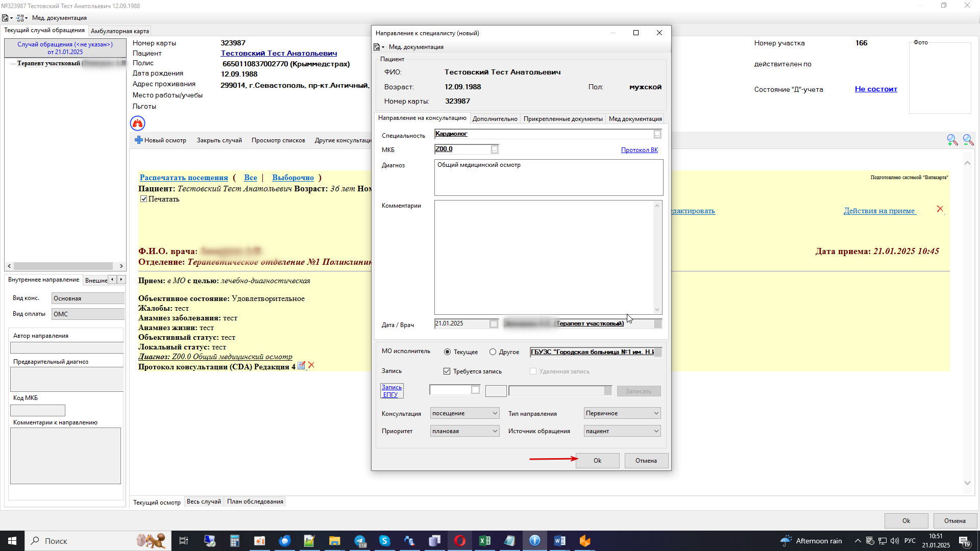The image size is (980, 551).
Task: Switch to the План обследования tab
Action: 255,502
